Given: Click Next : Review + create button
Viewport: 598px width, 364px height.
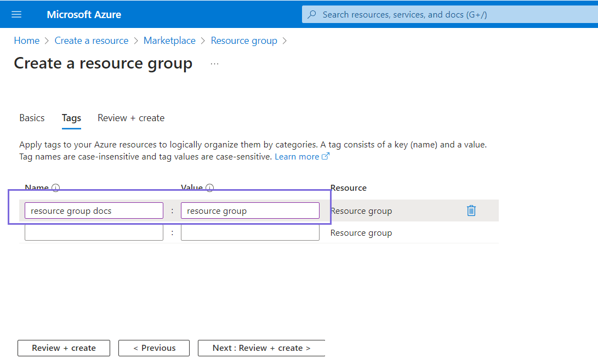Looking at the screenshot, I should tap(261, 348).
